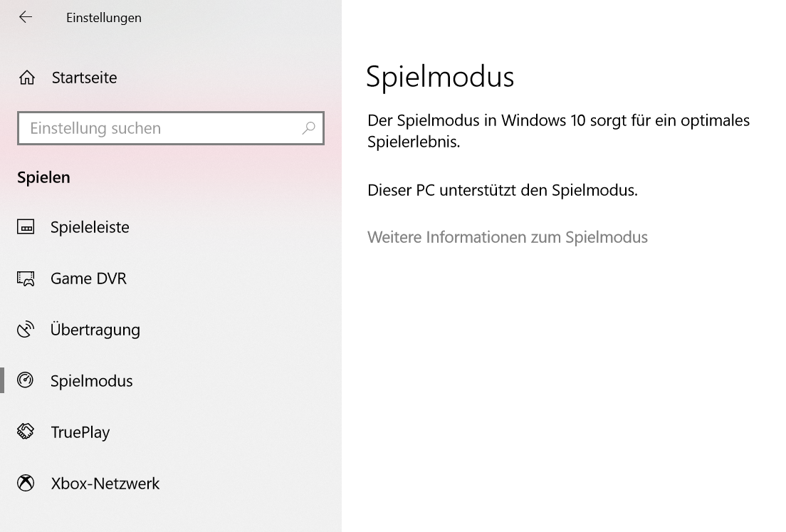Click the Spielmodus gauge icon

pyautogui.click(x=26, y=380)
